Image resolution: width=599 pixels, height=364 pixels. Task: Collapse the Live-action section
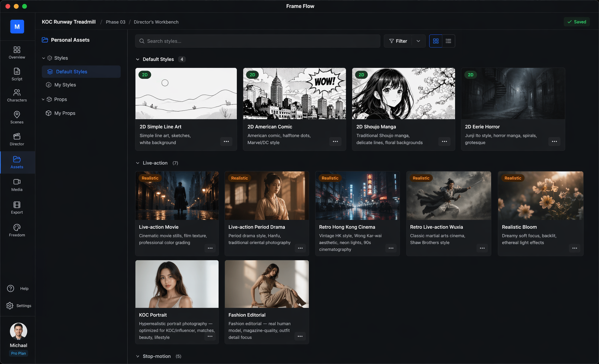click(x=138, y=163)
